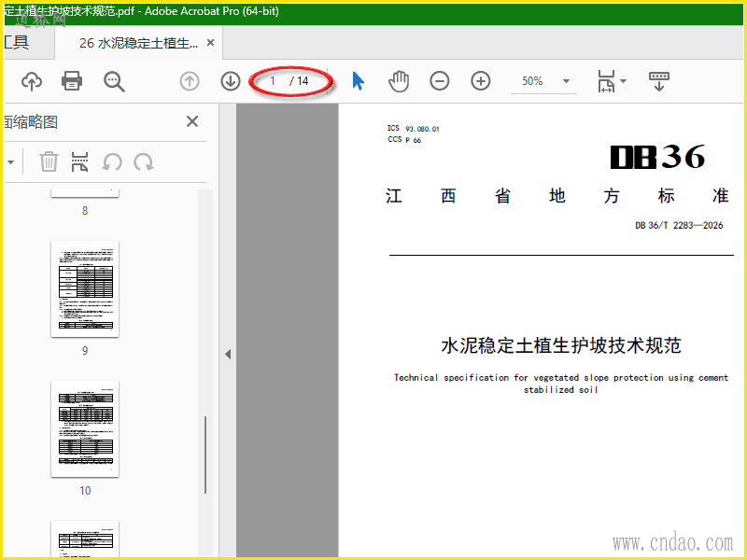Screen dimensions: 747x560
Task: Expand the fit page options arrow
Action: pyautogui.click(x=623, y=81)
